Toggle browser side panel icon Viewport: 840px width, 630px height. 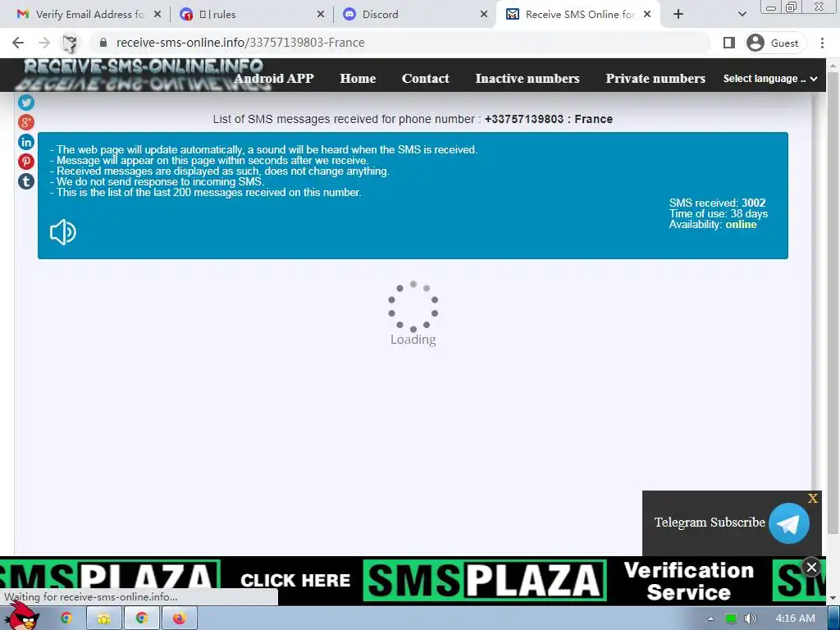pos(728,43)
